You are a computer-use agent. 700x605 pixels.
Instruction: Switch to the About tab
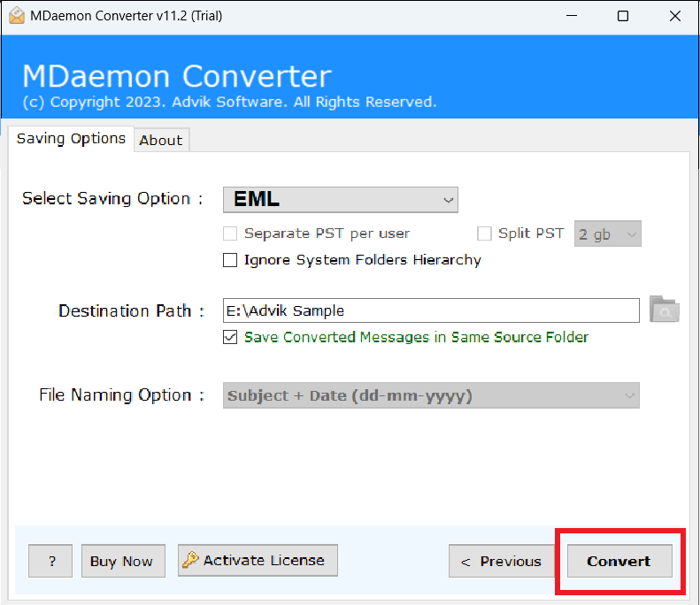click(161, 140)
